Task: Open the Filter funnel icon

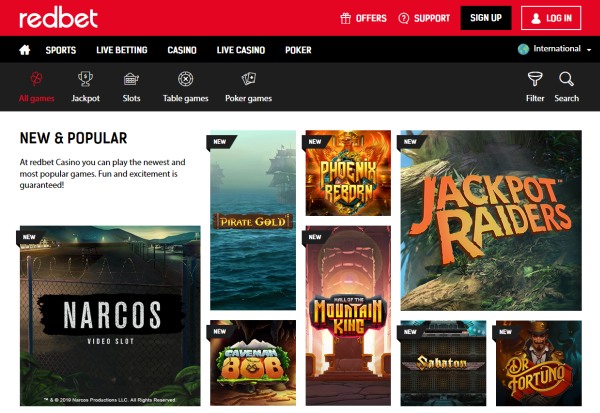Action: [535, 79]
